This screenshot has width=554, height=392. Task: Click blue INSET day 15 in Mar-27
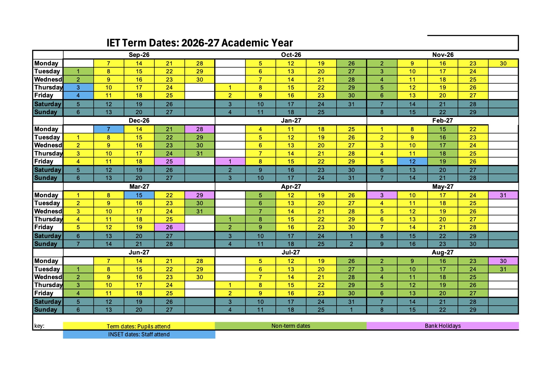(139, 195)
